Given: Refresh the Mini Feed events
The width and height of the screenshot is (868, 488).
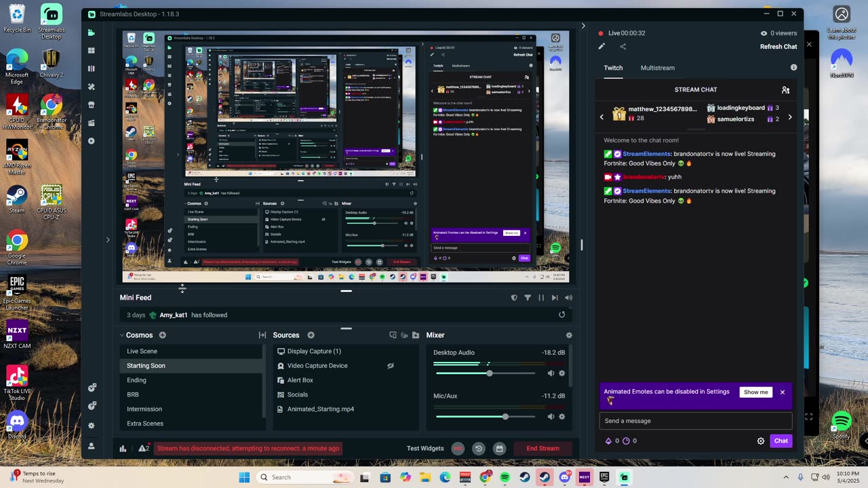Looking at the screenshot, I should (x=561, y=315).
